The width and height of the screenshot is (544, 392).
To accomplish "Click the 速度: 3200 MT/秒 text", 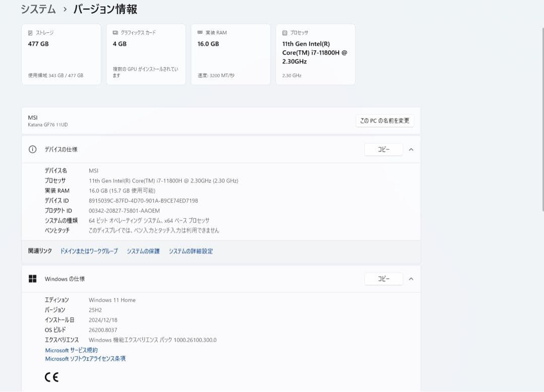I will pos(216,75).
